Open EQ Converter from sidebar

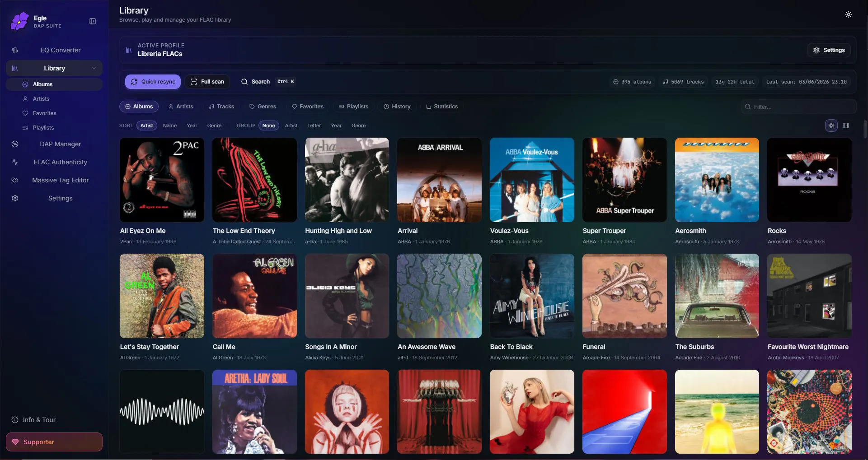click(x=54, y=50)
